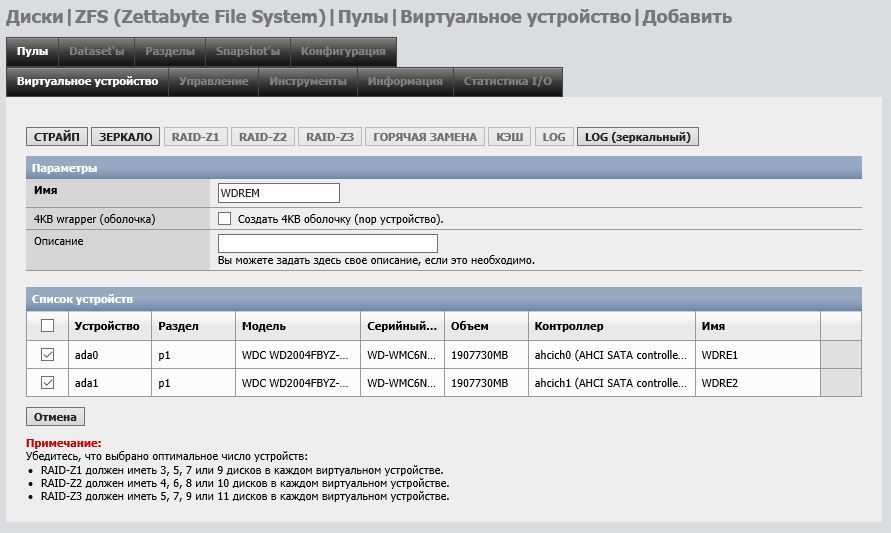Switch to the Информация sub-tab
Image resolution: width=891 pixels, height=533 pixels.
tap(404, 81)
